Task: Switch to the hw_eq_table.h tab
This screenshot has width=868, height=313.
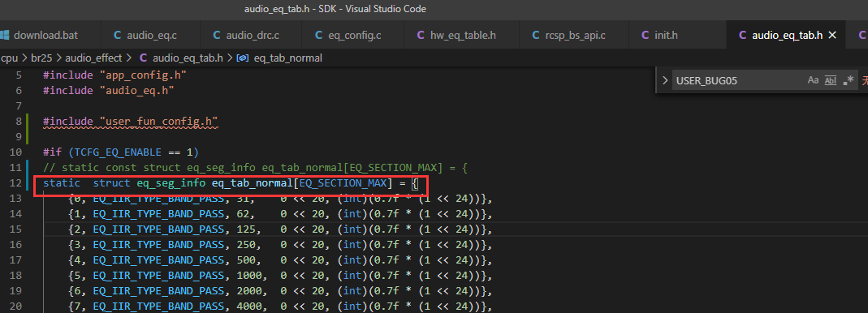Action: (x=462, y=36)
